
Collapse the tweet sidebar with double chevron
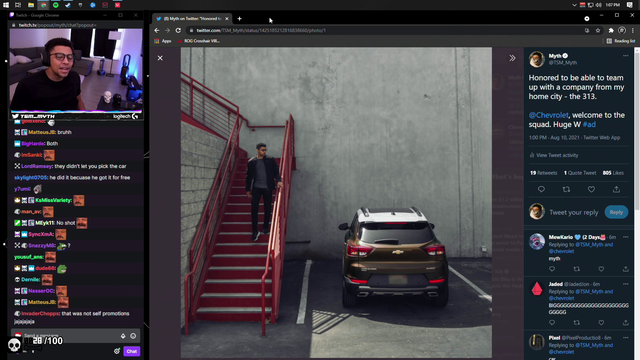click(x=512, y=58)
